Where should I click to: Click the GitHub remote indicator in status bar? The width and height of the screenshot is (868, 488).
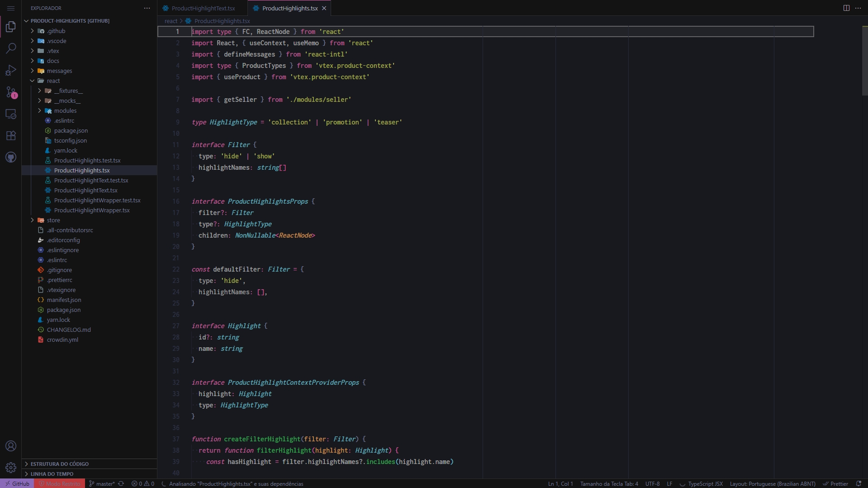[x=17, y=483]
